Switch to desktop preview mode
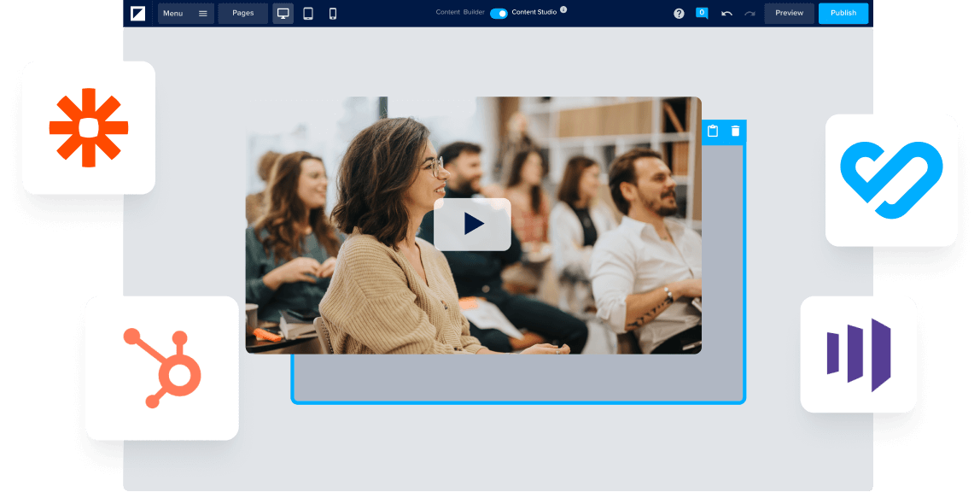This screenshot has width=980, height=492. [x=283, y=14]
